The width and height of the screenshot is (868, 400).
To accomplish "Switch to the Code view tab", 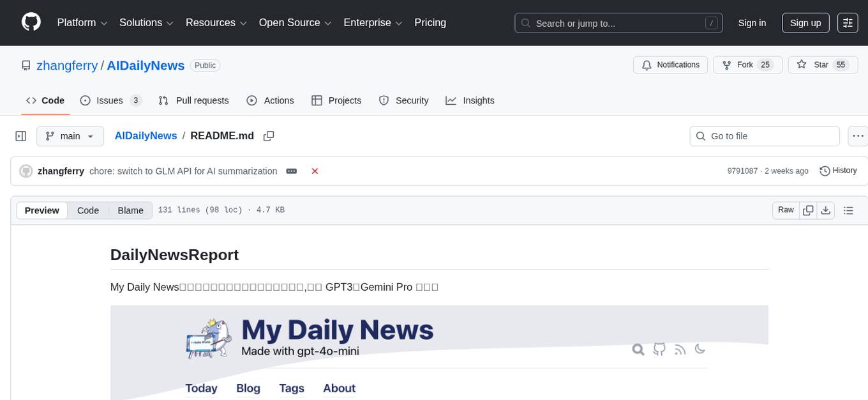I will (87, 210).
